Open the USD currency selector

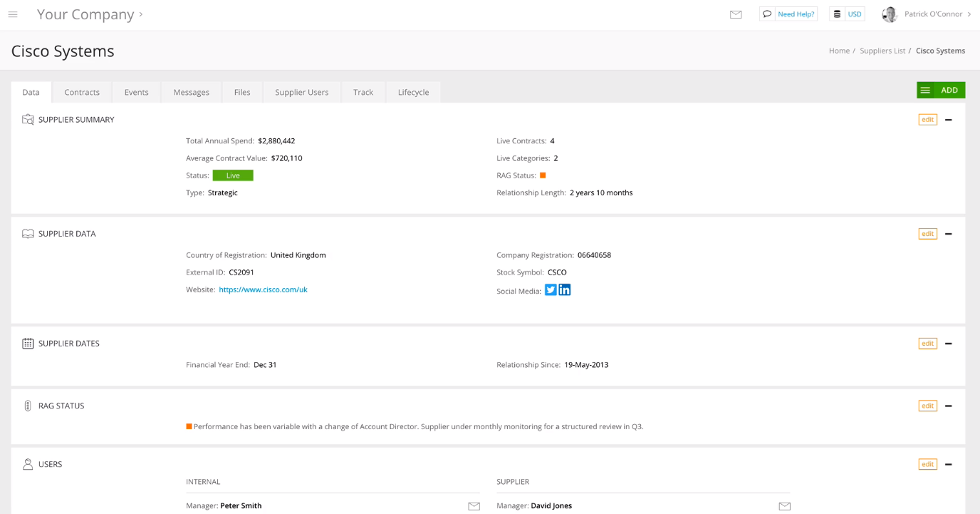(x=848, y=14)
